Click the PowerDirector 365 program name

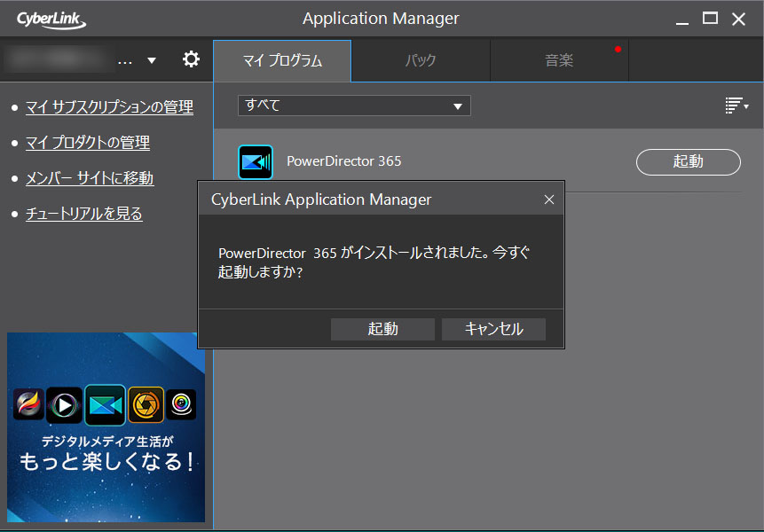click(x=344, y=161)
